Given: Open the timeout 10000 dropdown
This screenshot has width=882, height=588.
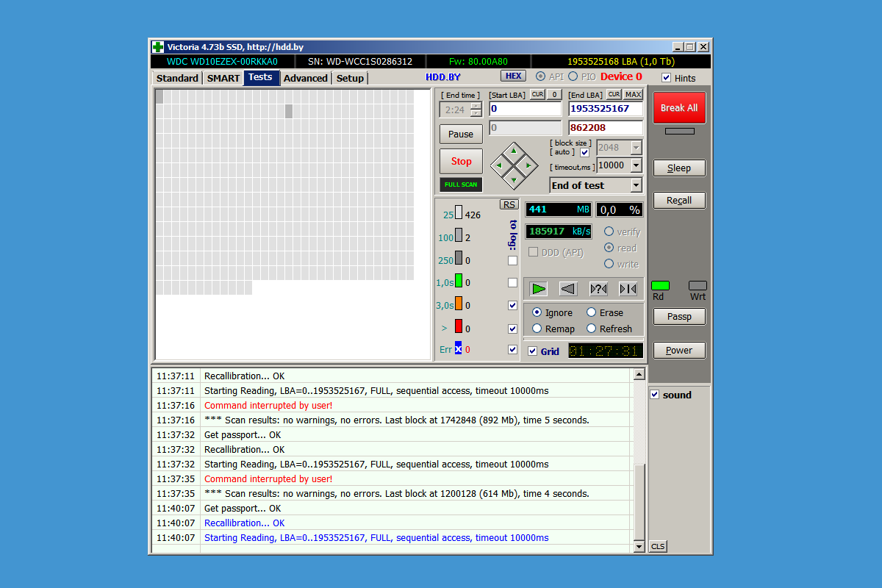Looking at the screenshot, I should [637, 165].
